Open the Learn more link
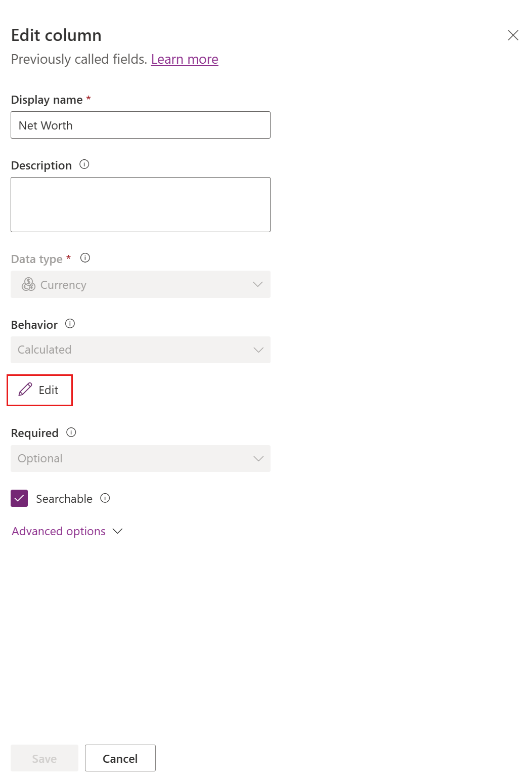This screenshot has width=532, height=779. (185, 59)
